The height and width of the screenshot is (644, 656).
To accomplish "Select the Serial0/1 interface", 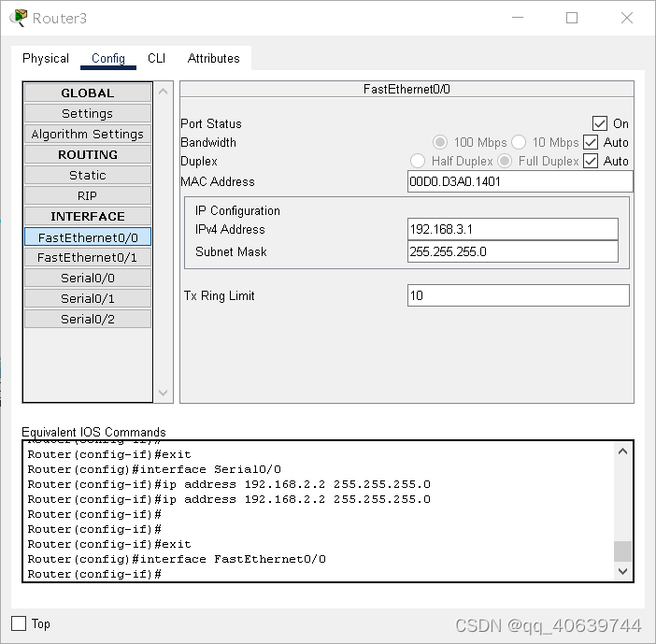I will [x=88, y=298].
